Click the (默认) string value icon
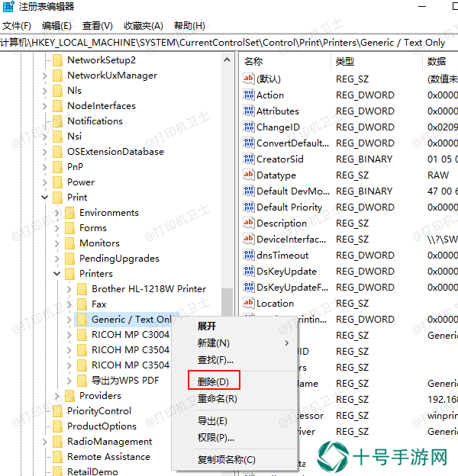 (x=248, y=79)
